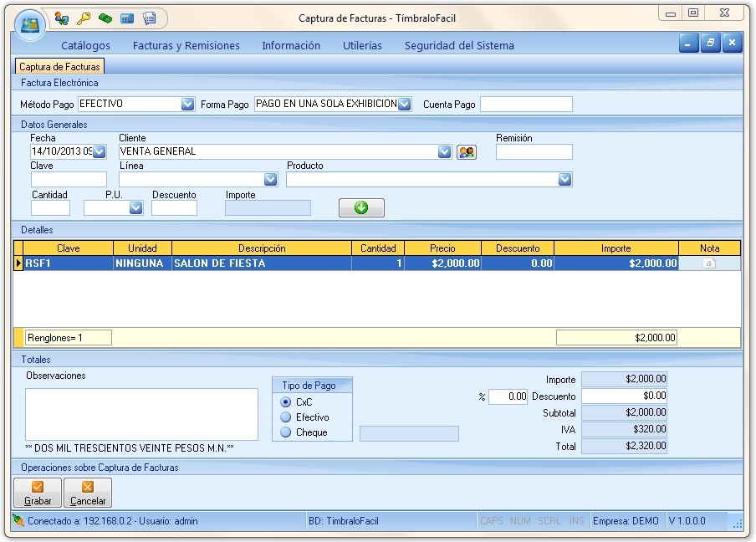Open the Información menu
Viewport: 756px width, 542px height.
pyautogui.click(x=291, y=45)
